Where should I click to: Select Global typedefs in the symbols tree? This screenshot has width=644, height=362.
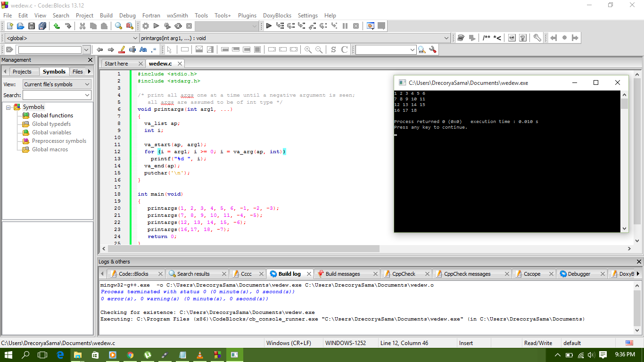51,124
